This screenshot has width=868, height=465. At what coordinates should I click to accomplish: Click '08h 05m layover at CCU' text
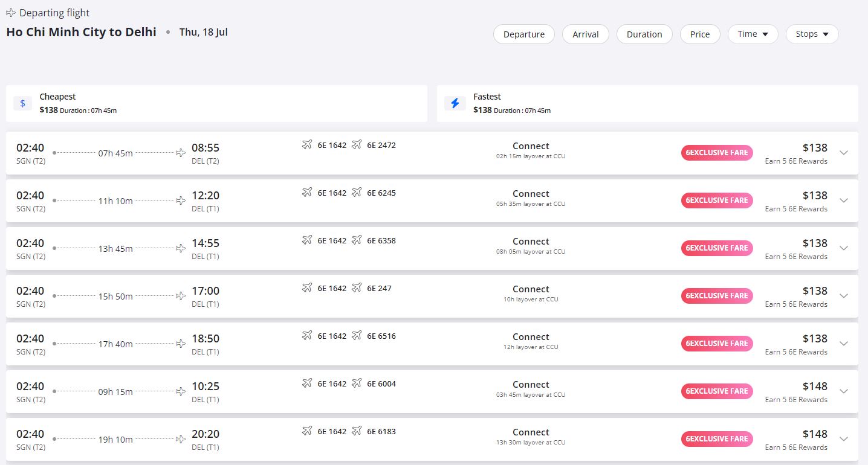coord(531,252)
